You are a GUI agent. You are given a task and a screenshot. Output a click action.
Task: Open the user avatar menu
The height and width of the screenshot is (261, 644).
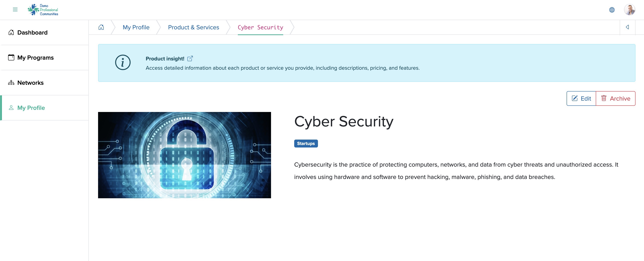tap(630, 10)
